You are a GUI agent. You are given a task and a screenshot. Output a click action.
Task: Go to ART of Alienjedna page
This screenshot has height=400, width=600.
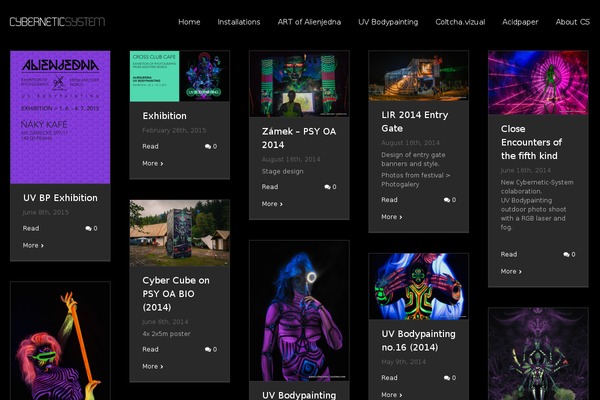tap(309, 22)
